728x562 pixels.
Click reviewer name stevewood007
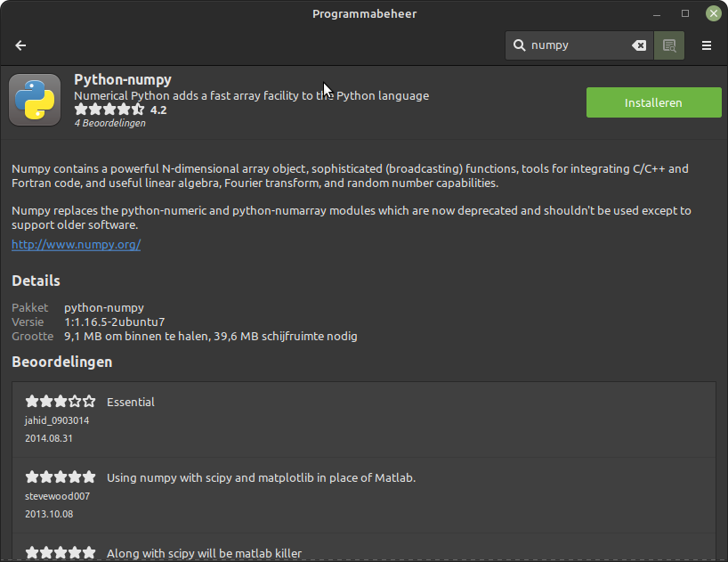(58, 496)
